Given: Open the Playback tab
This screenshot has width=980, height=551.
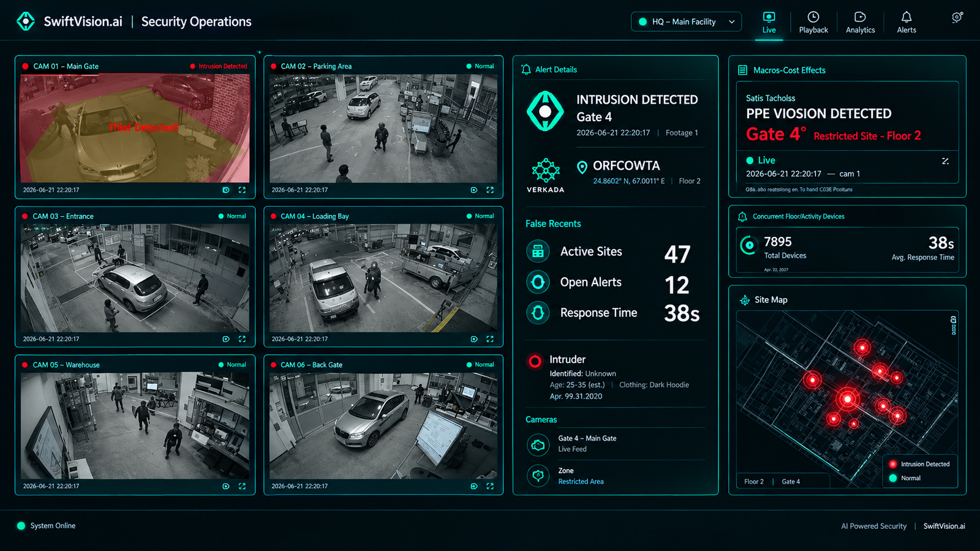Looking at the screenshot, I should click(813, 23).
